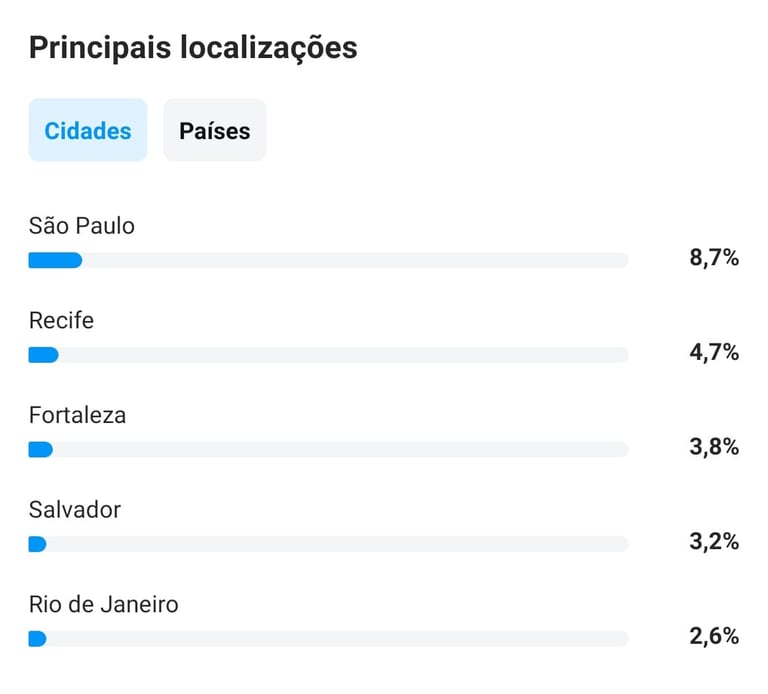Screen dimensions: 768x694
Task: Select the Fortaleza city label
Action: click(x=77, y=415)
